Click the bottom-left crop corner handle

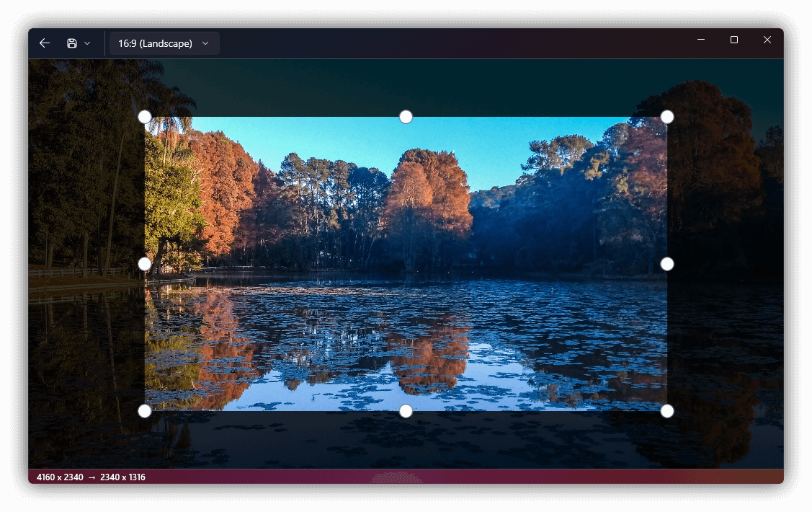tap(144, 411)
